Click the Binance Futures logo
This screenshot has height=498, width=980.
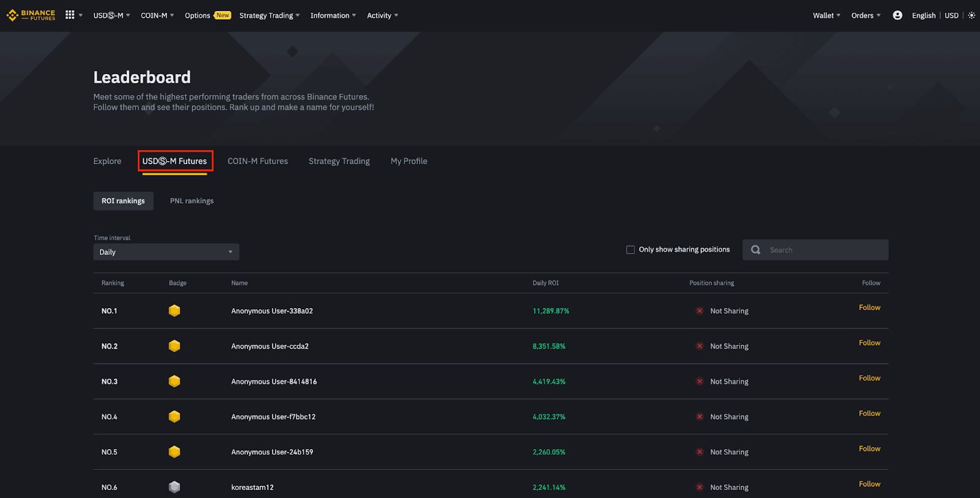[31, 15]
